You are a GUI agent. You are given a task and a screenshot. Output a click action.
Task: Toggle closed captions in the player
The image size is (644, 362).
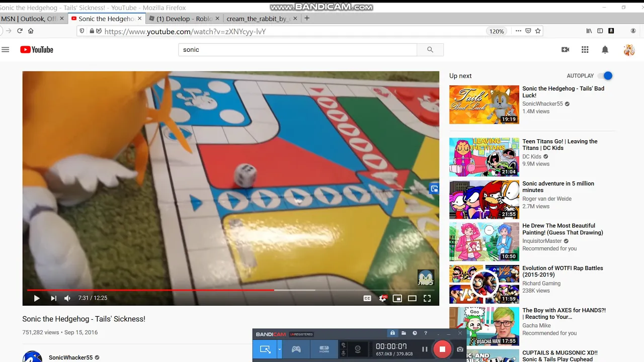point(367,298)
